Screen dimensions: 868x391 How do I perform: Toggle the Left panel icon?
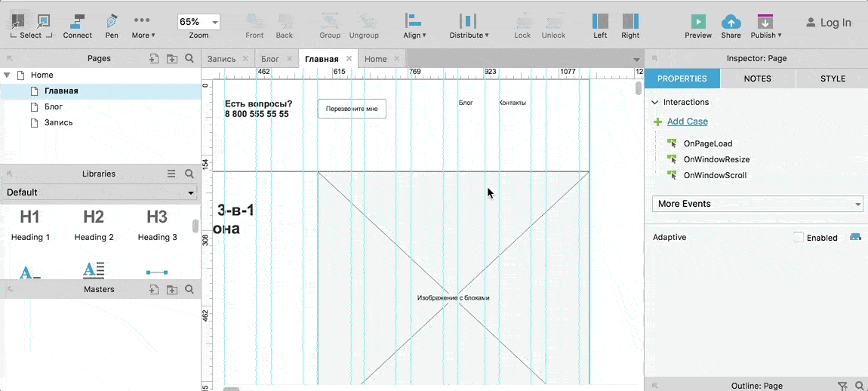click(600, 22)
